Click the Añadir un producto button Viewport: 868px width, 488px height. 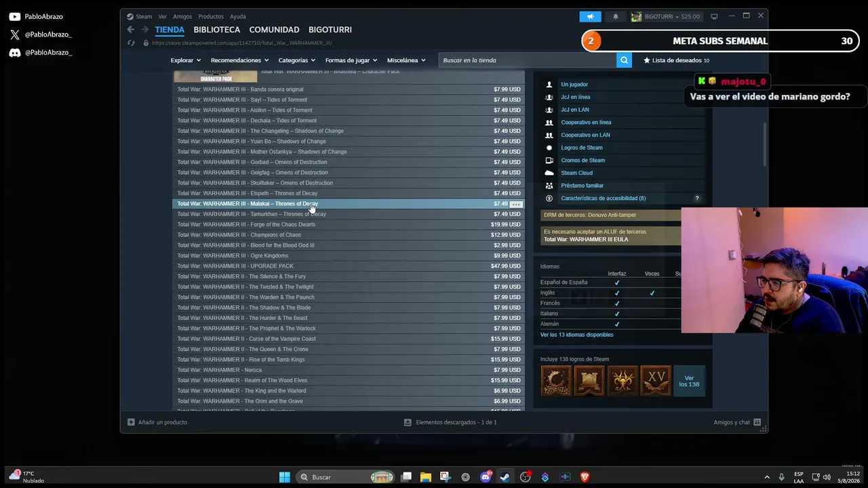click(x=157, y=422)
